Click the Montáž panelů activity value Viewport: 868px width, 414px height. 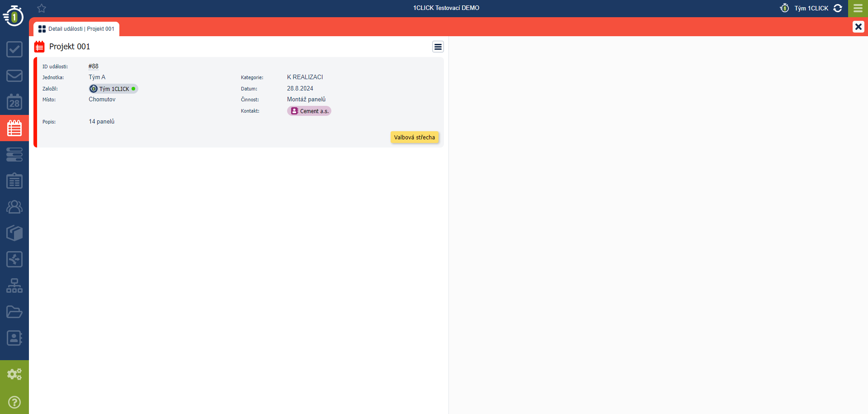click(307, 99)
